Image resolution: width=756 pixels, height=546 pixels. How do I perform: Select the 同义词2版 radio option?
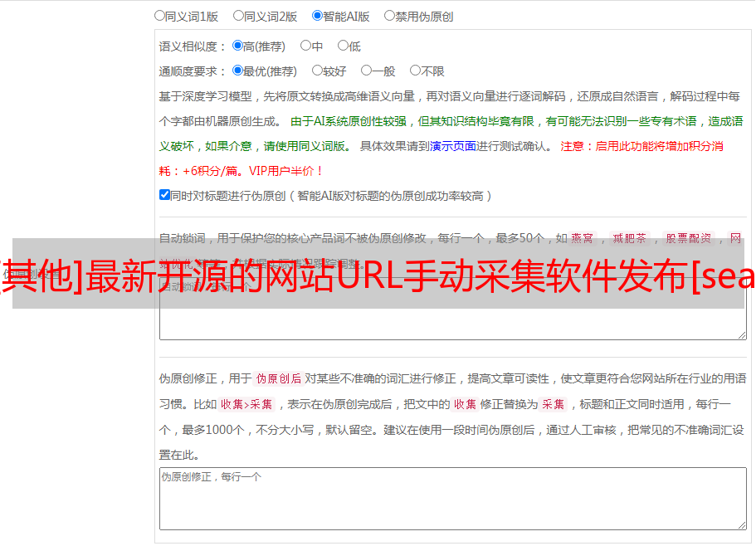tap(238, 16)
